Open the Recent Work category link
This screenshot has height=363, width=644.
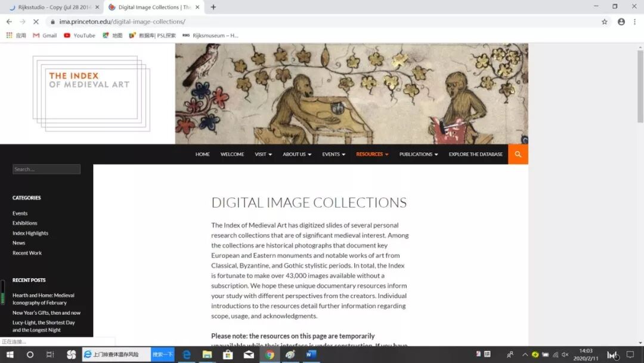click(x=27, y=253)
